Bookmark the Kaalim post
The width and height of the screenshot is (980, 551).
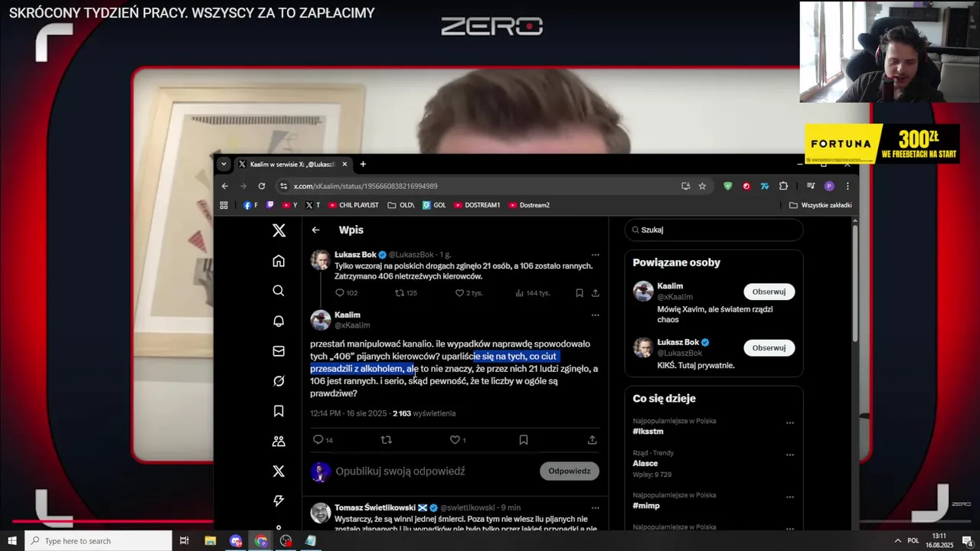click(524, 440)
